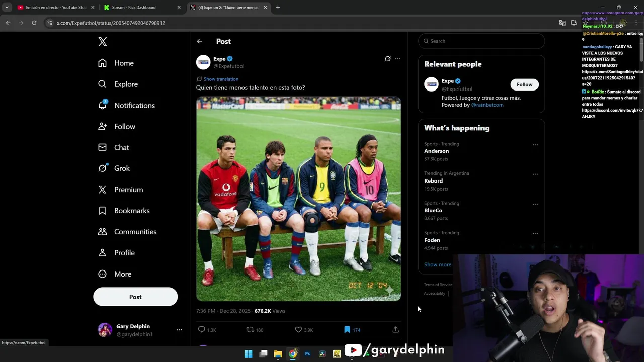Open a new browser tab
This screenshot has width=644, height=362.
pyautogui.click(x=278, y=8)
